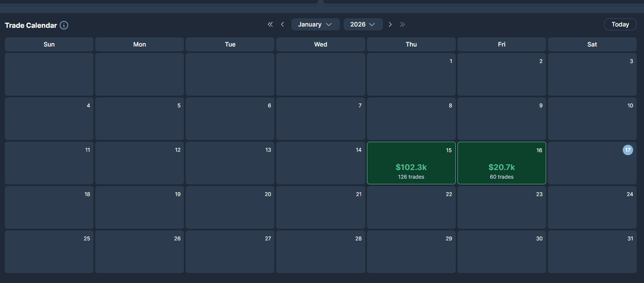The image size is (644, 283).
Task: Open January 16 cell with $20.7k profit
Action: [502, 163]
